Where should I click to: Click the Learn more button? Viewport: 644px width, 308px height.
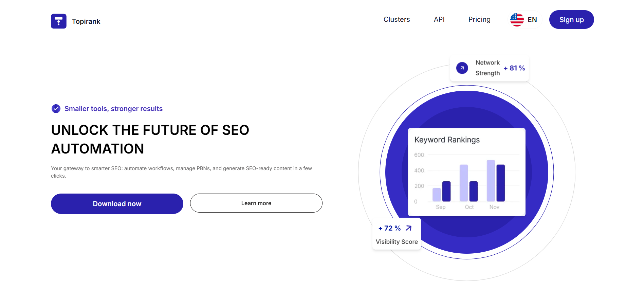(x=256, y=203)
